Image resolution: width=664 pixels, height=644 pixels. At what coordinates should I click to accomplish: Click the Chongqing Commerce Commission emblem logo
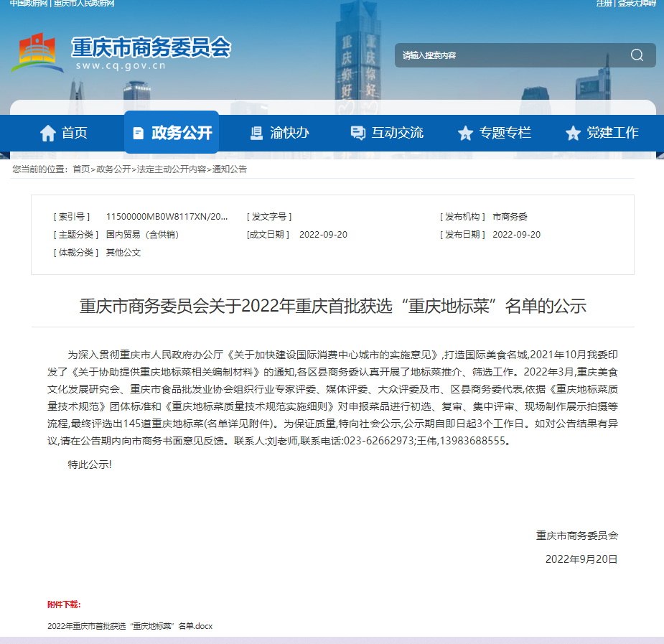[x=37, y=53]
